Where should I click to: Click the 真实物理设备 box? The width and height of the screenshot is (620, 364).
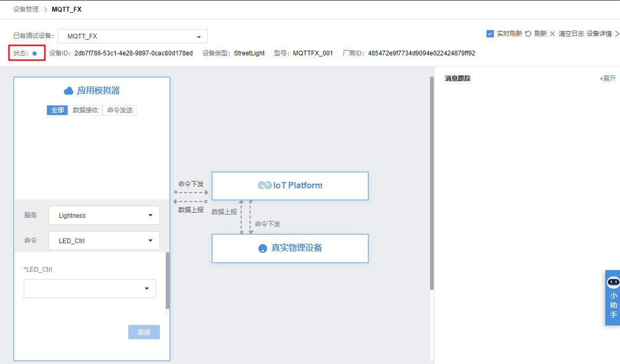(x=290, y=248)
